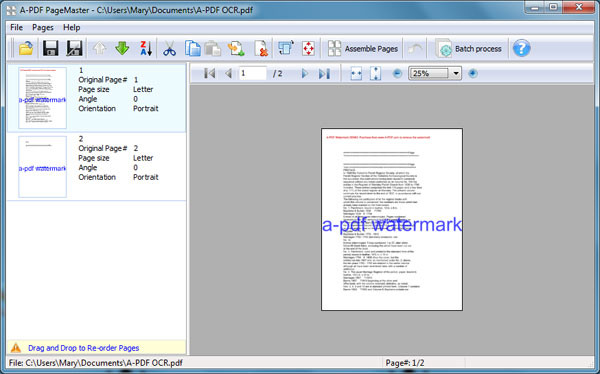The width and height of the screenshot is (600, 374).
Task: Click the Paste pages icon
Action: point(213,49)
